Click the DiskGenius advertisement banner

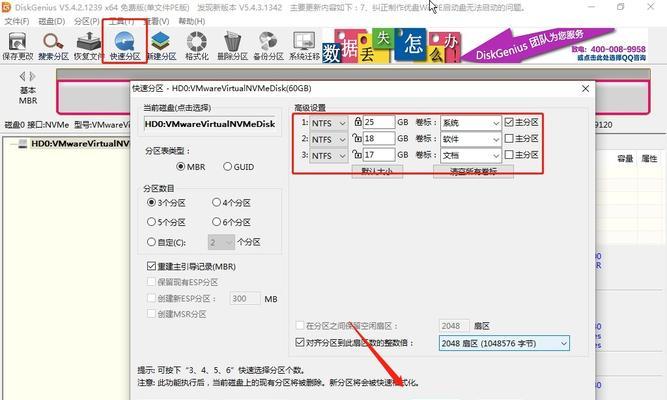pos(485,46)
